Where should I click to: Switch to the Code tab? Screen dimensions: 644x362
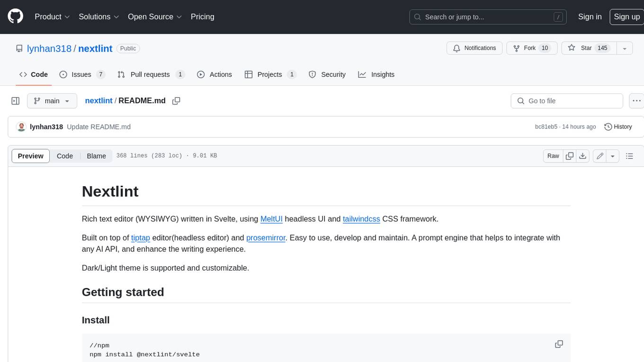click(x=34, y=74)
